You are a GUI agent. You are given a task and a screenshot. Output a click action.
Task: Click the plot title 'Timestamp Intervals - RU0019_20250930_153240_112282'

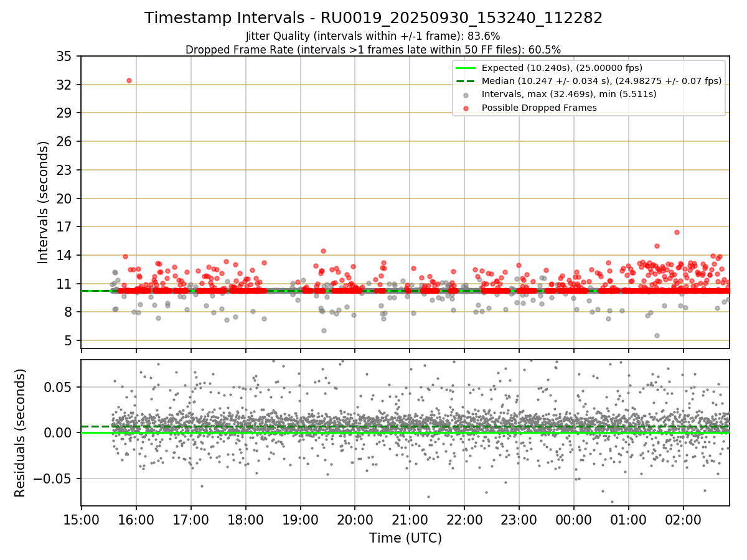pyautogui.click(x=374, y=18)
